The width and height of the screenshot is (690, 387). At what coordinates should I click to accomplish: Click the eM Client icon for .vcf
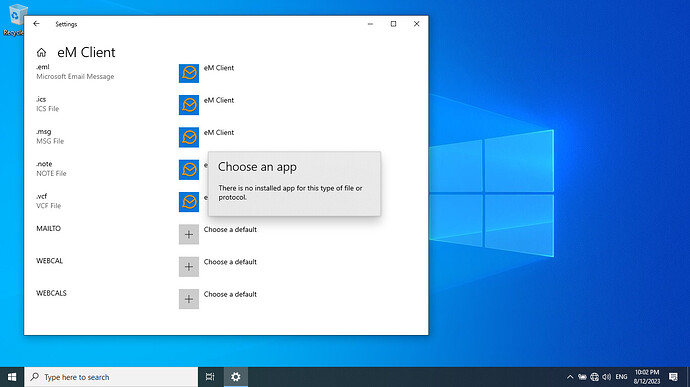coord(189,202)
